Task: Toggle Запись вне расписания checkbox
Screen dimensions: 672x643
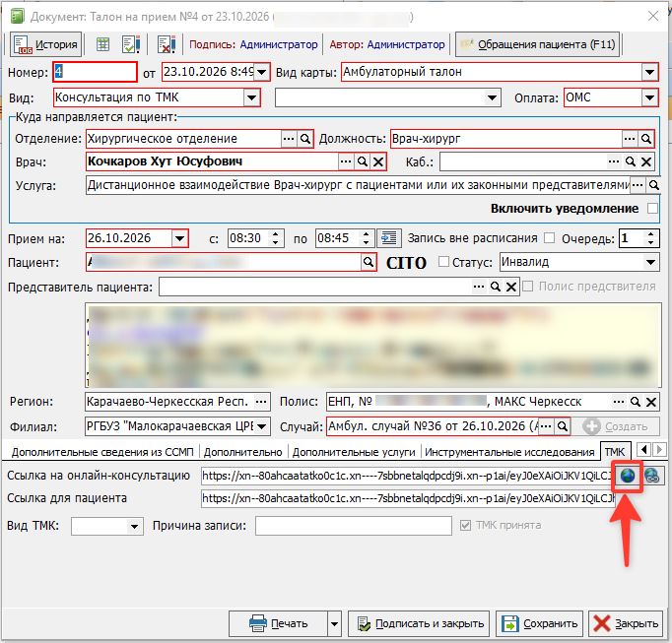Action: 549,237
